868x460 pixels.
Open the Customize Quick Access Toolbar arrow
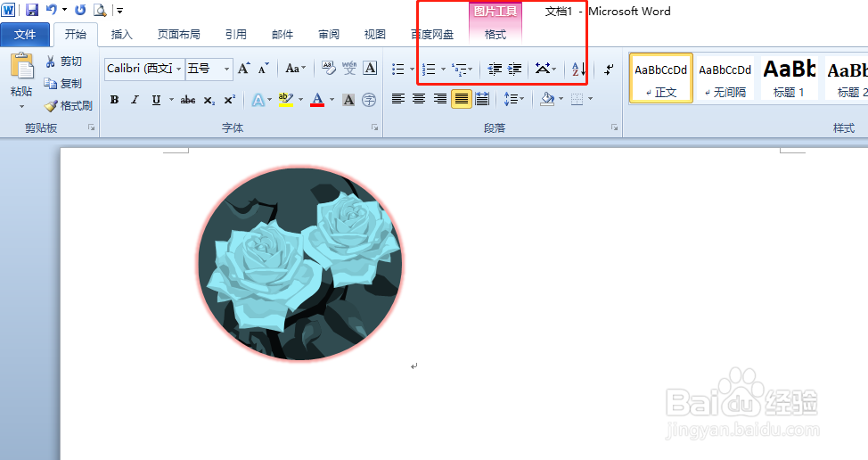[119, 10]
